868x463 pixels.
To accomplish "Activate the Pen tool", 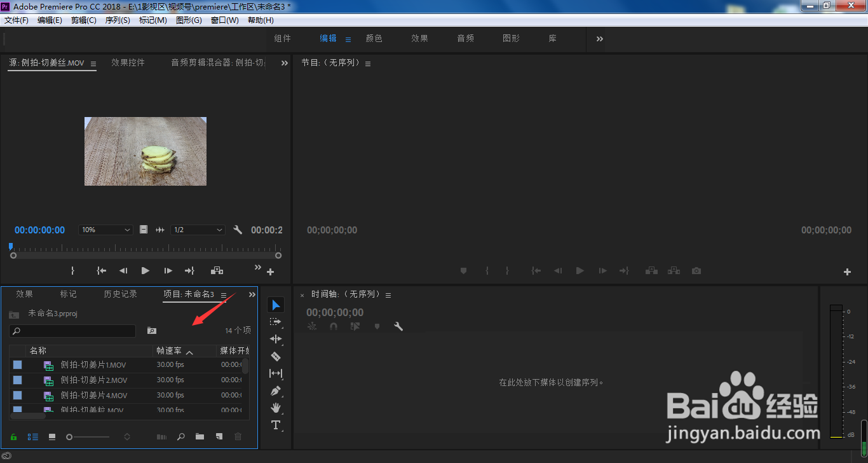I will 276,390.
